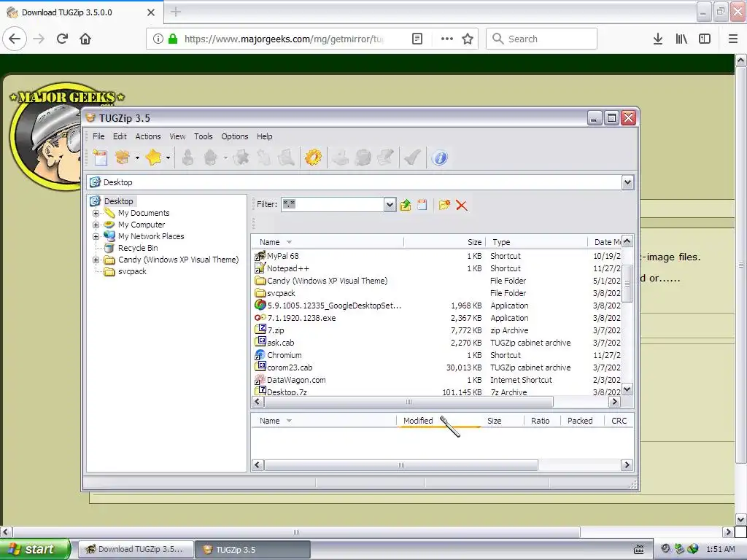Screen dimensions: 747x560
Task: Open the Edit menu
Action: (120, 136)
